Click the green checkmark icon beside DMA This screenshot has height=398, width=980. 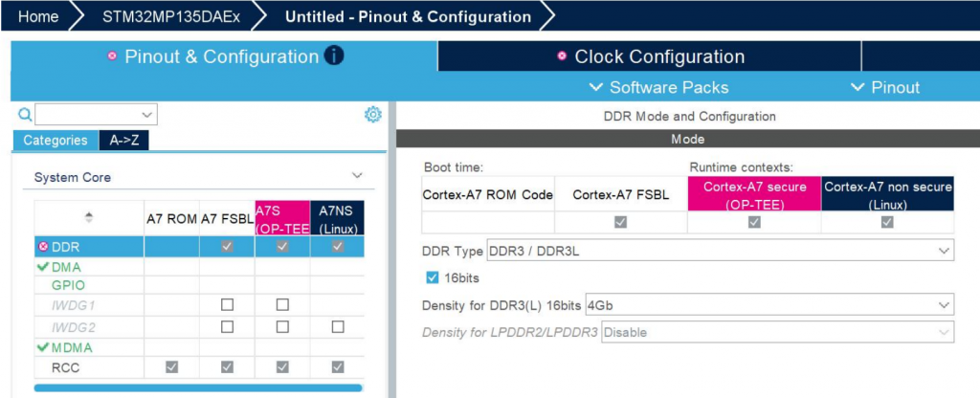pos(42,267)
